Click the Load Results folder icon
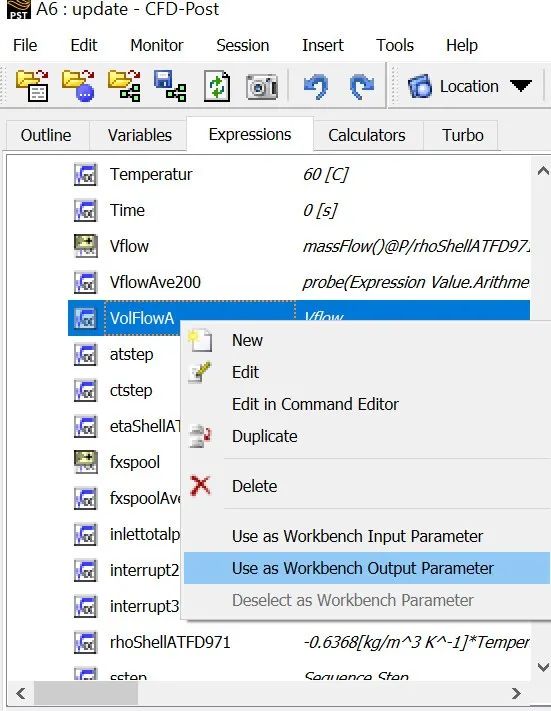 click(x=32, y=85)
